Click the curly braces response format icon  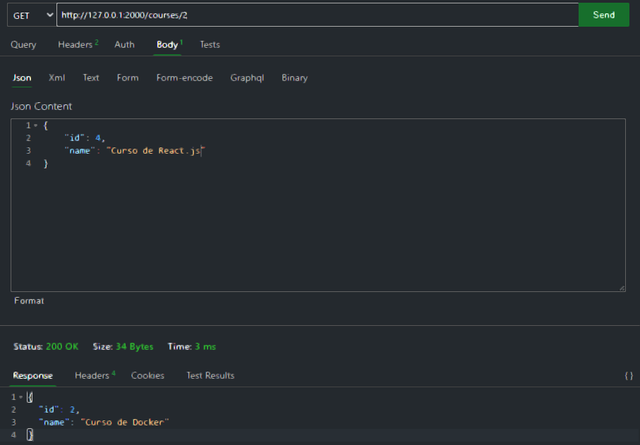(629, 376)
